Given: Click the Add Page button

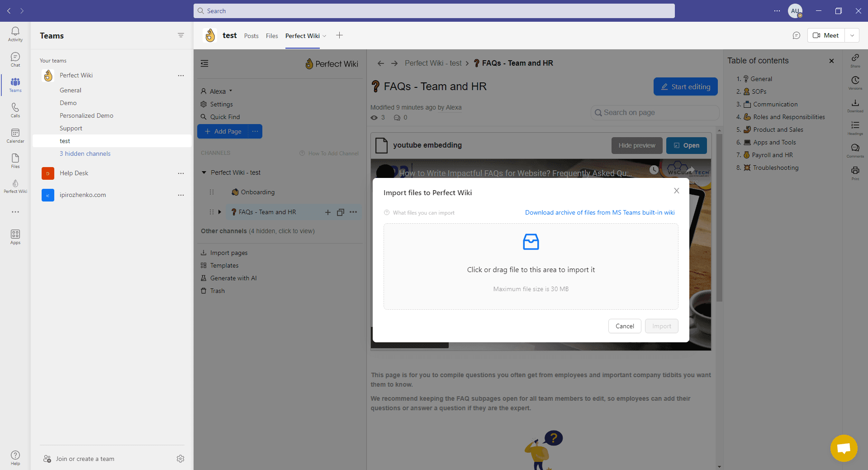Looking at the screenshot, I should [x=223, y=131].
